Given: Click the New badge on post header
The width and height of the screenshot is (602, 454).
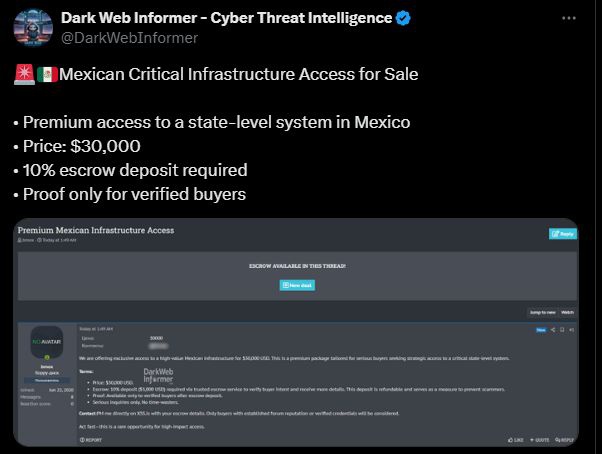Looking at the screenshot, I should [540, 328].
